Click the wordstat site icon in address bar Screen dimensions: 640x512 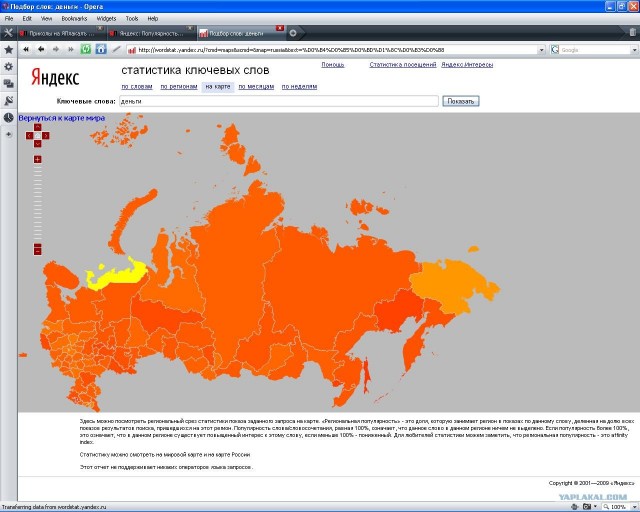pos(132,50)
